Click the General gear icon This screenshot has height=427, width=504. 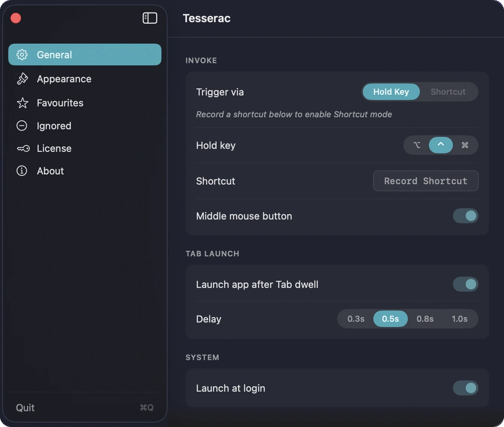coord(22,55)
